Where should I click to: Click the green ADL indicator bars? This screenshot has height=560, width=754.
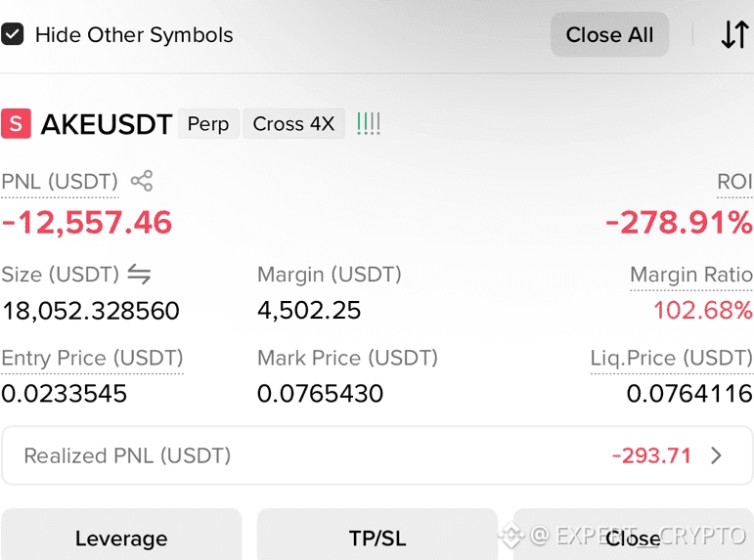(x=369, y=123)
